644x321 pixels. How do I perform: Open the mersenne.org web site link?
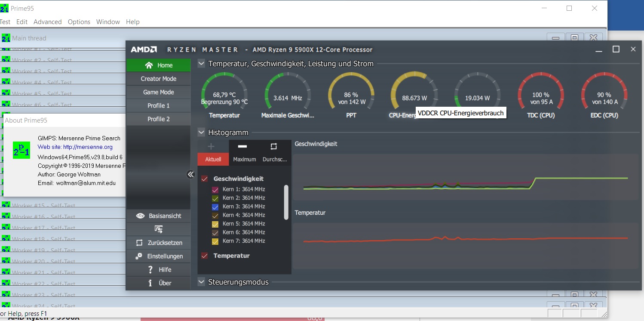tap(88, 147)
